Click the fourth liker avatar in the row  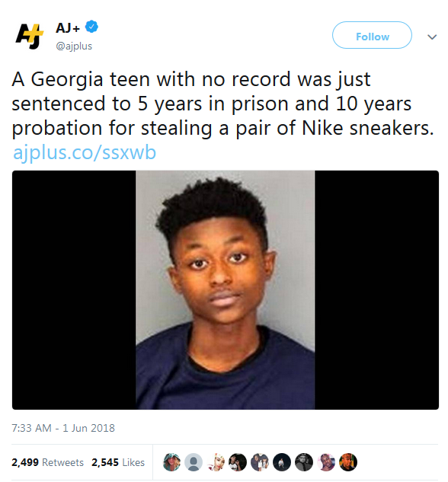tap(238, 462)
